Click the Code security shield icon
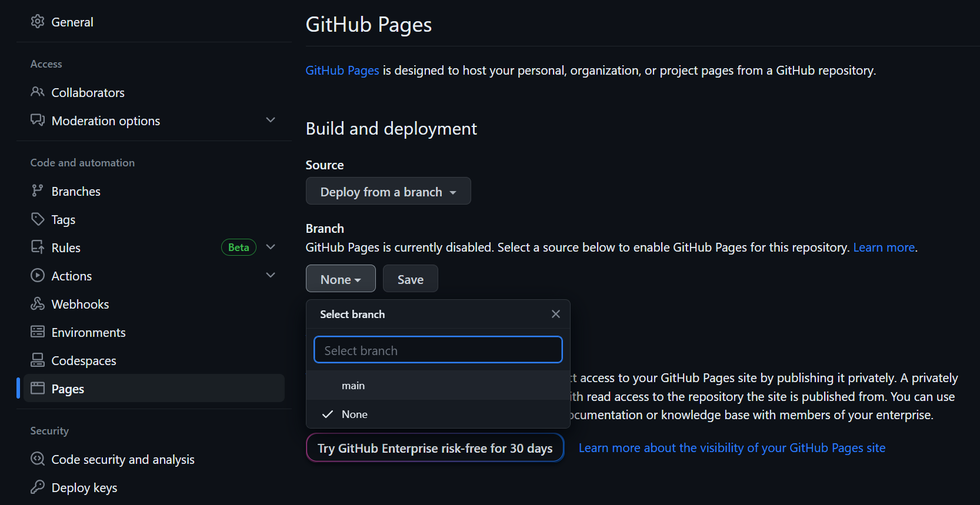The image size is (980, 505). tap(38, 459)
